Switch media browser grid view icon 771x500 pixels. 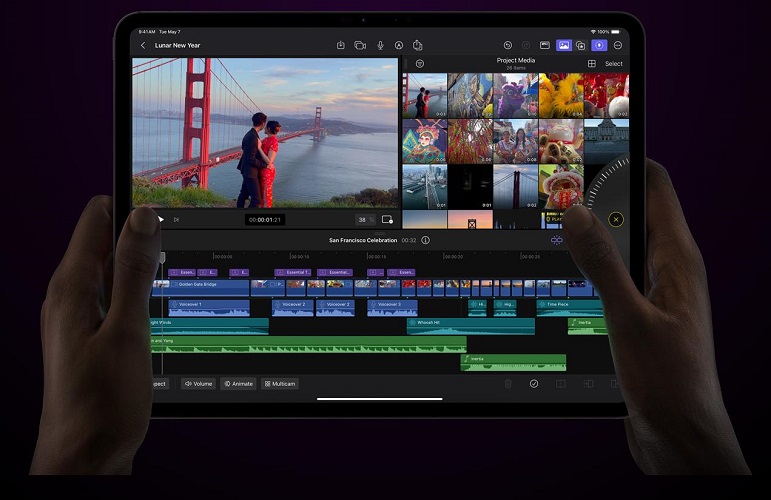click(x=592, y=63)
